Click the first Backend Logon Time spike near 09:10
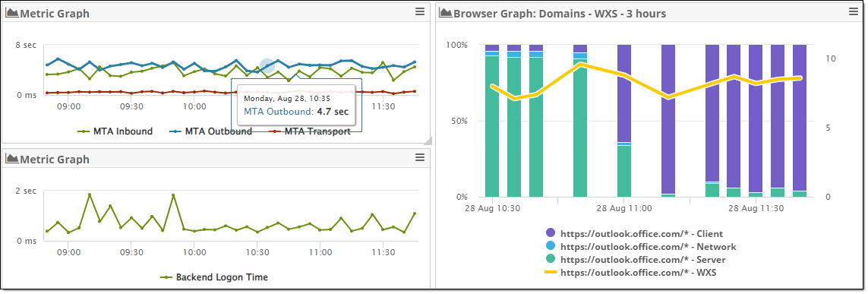The width and height of the screenshot is (868, 294). [x=89, y=195]
